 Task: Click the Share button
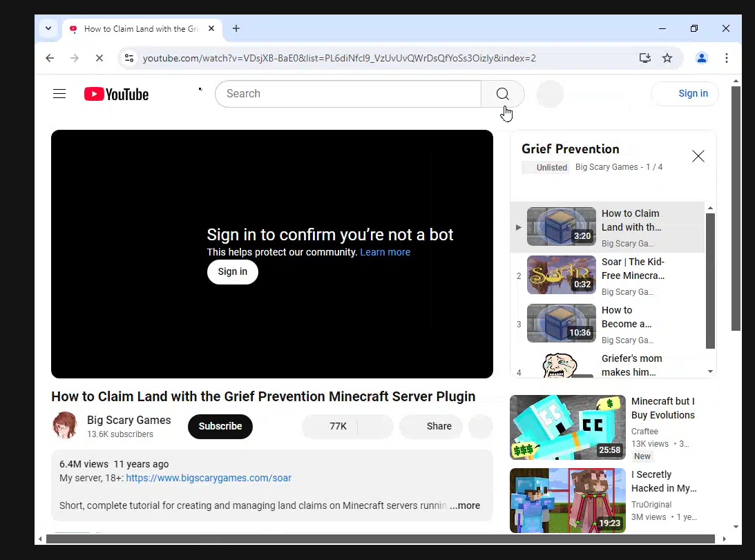coord(431,426)
